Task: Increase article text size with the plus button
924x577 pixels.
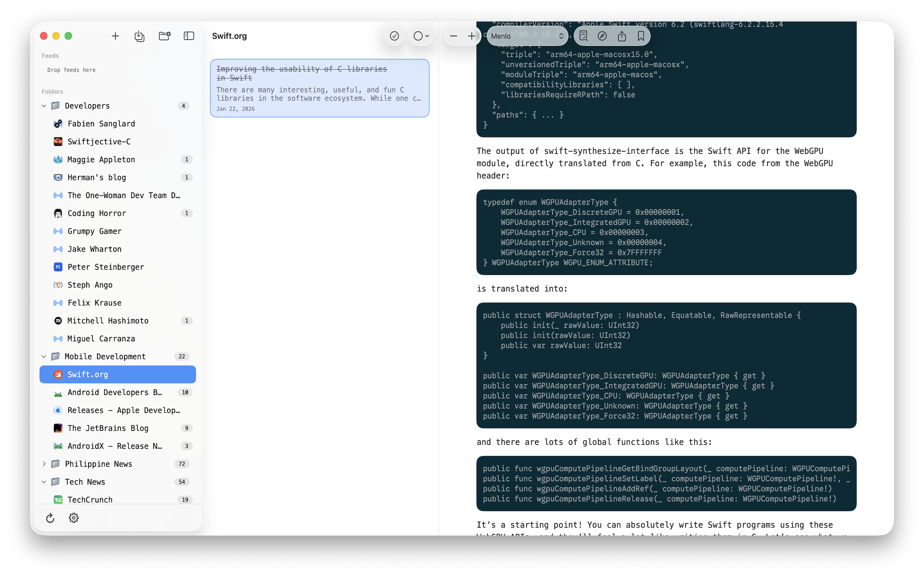Action: pos(472,36)
